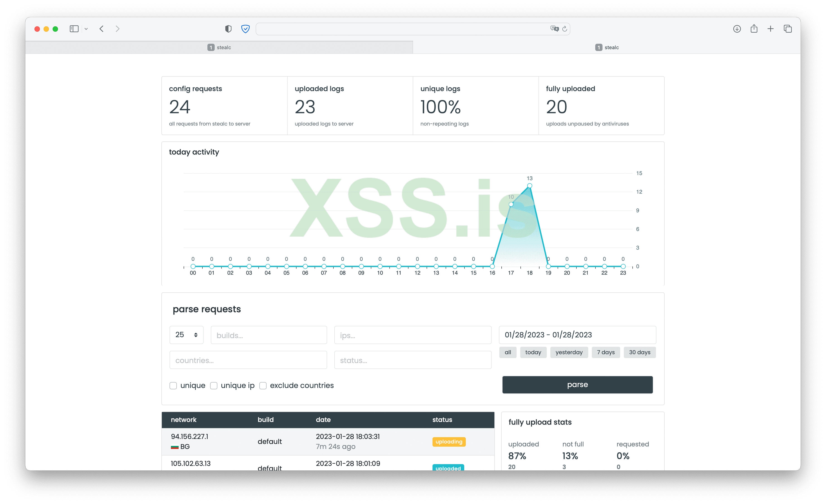Check the unique ip checkbox
This screenshot has width=826, height=504.
(x=214, y=386)
